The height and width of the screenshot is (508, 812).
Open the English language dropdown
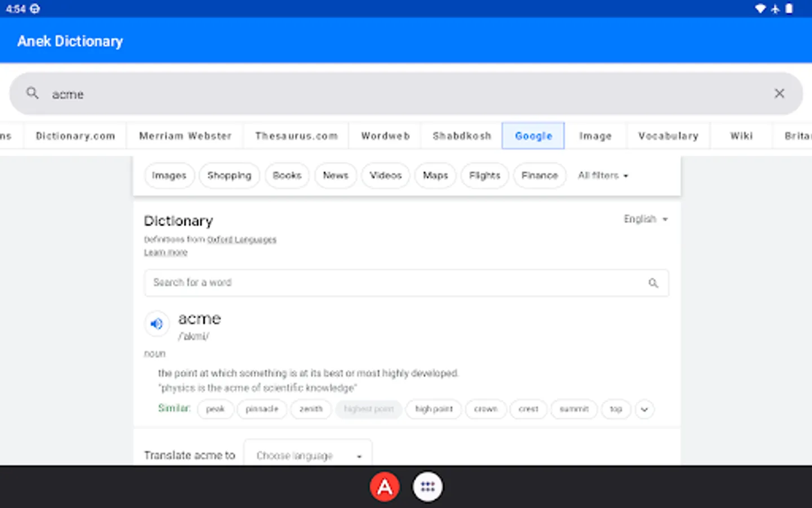[646, 219]
